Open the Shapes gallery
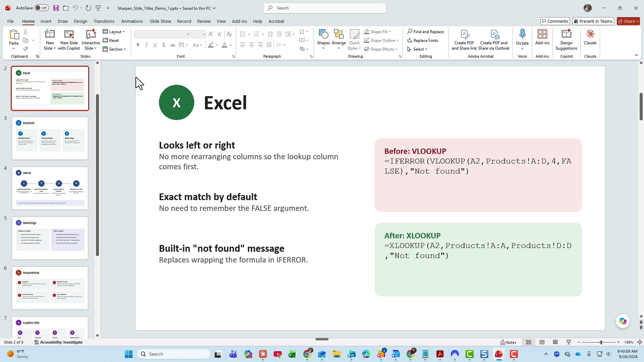This screenshot has width=644, height=362. click(323, 40)
